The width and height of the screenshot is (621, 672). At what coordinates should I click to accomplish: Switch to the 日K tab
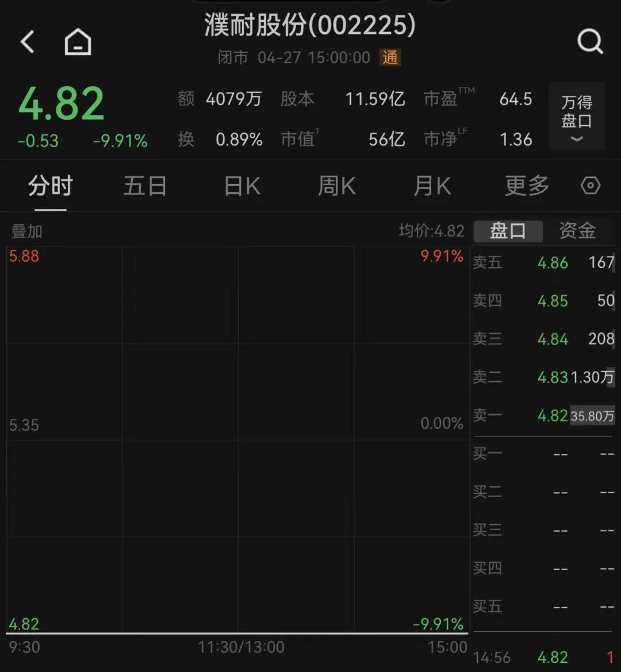click(x=241, y=185)
